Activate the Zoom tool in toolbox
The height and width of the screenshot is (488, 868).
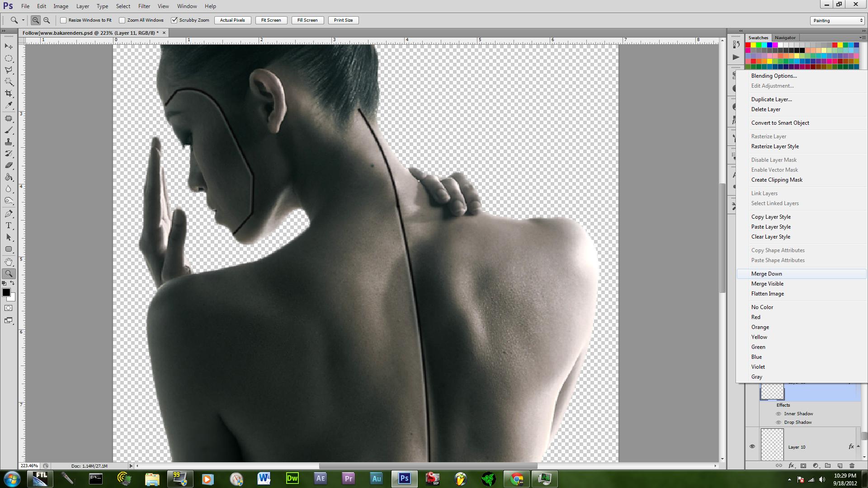[x=9, y=273]
